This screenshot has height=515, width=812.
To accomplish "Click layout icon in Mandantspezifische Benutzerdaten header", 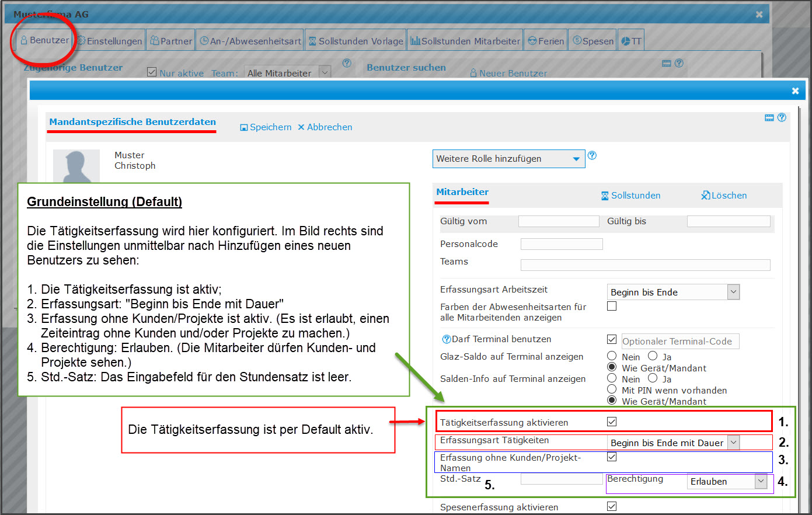I will 769,117.
